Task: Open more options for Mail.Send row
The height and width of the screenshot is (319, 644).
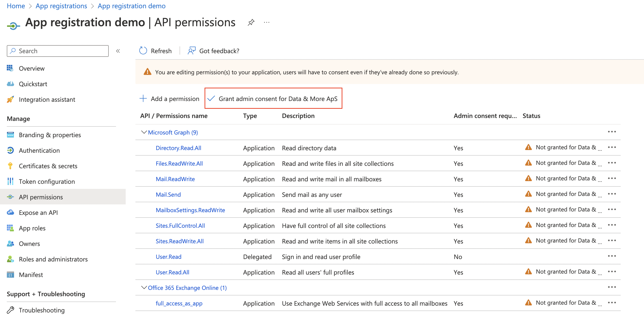Action: (x=612, y=194)
